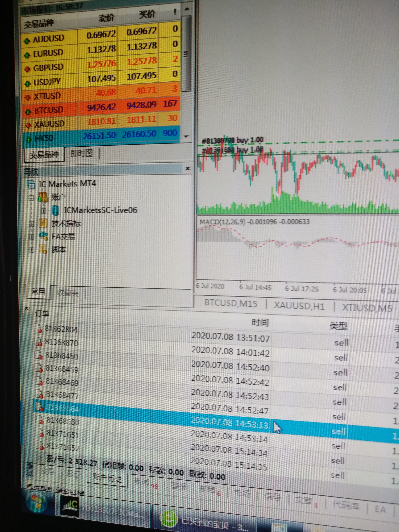Switch to the 即时图 tab

[x=82, y=153]
